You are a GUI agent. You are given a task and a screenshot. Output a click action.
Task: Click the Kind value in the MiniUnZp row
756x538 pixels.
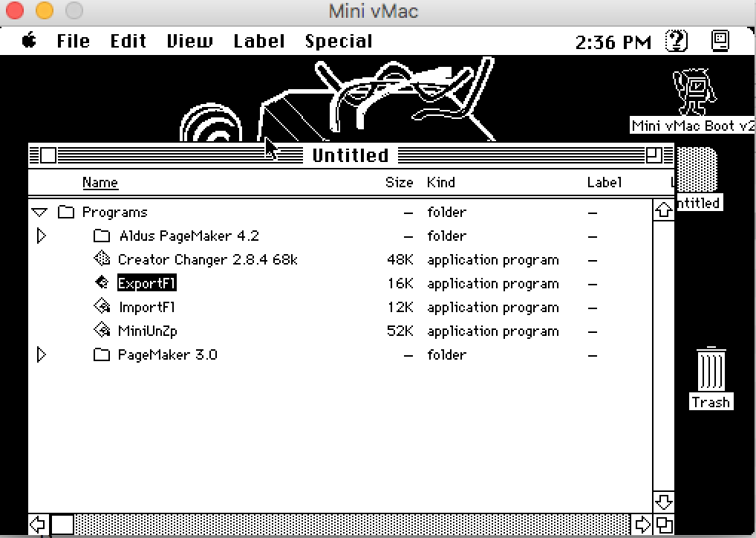coord(493,331)
